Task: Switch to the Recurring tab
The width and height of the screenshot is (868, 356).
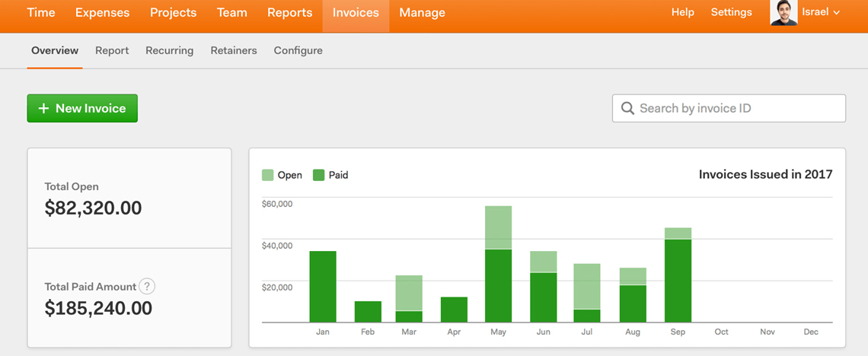Action: 169,50
